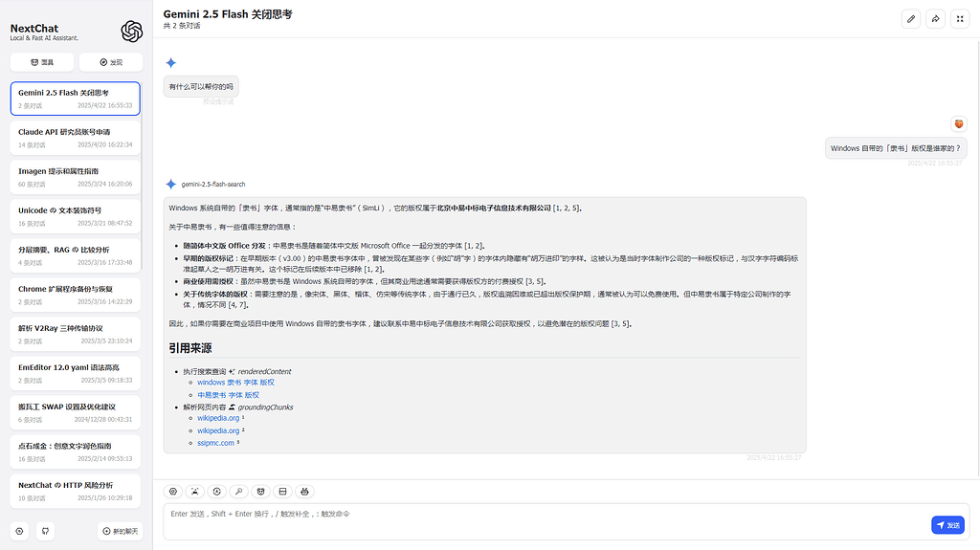This screenshot has height=550, width=980.
Task: Open the chat settings gear icon above input
Action: pos(173,492)
